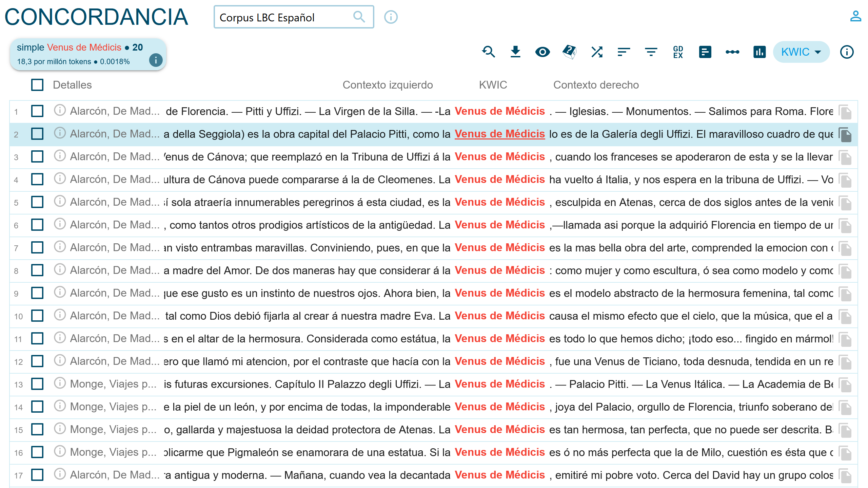
Task: Tick the checkbox for line 5
Action: pos(37,202)
